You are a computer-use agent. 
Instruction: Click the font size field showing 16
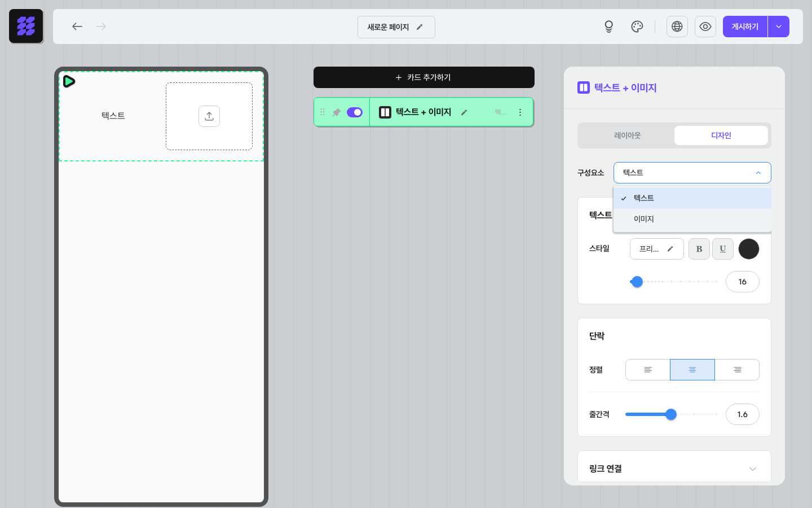coord(743,282)
